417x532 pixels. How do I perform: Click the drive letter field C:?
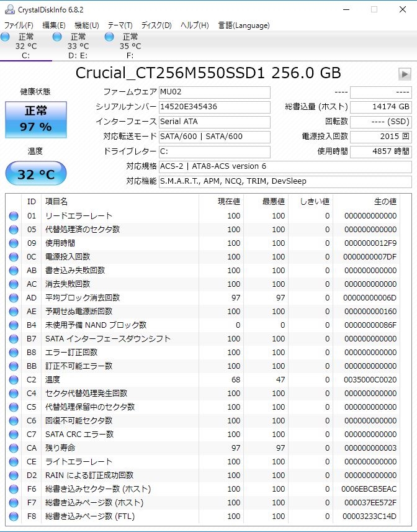point(214,151)
